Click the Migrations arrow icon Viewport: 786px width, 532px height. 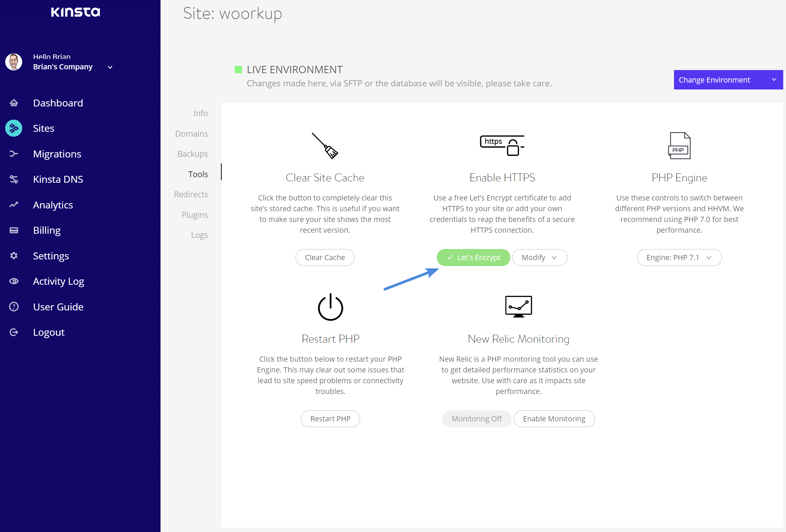[x=14, y=154]
